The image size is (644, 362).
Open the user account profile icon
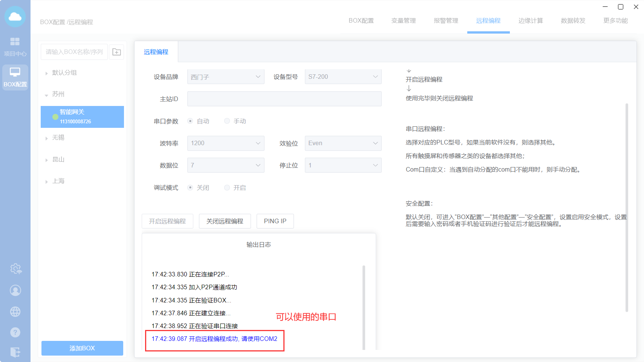(15, 290)
